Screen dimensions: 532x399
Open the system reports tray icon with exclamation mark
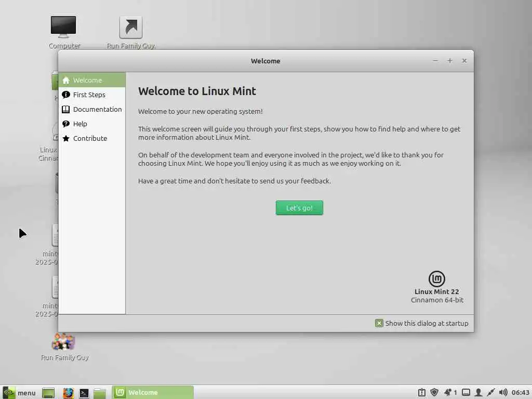421,393
